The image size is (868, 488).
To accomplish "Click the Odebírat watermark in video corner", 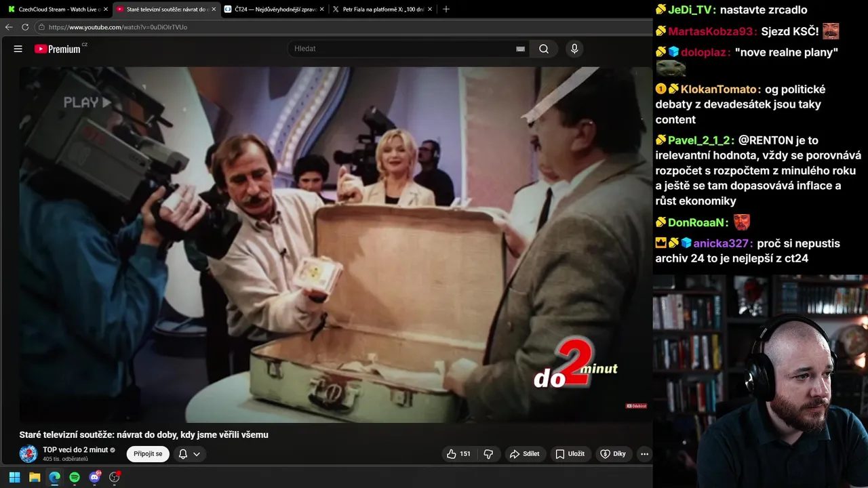I will click(636, 406).
